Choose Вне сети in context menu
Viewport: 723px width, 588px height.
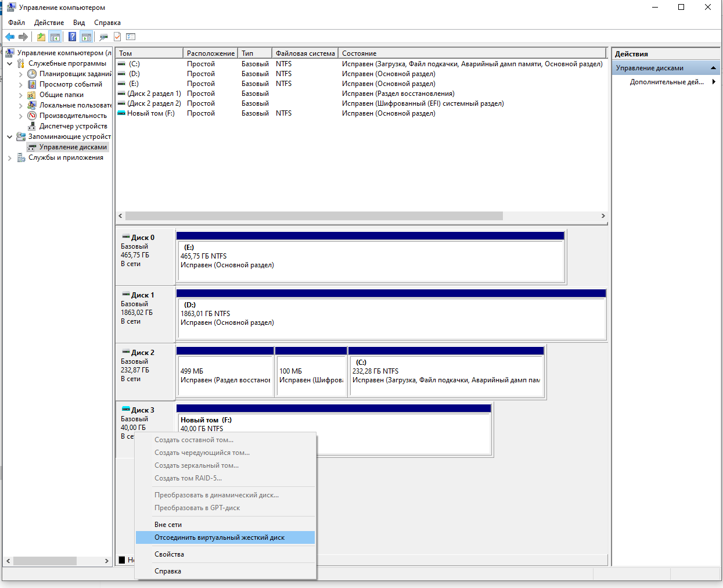tap(225, 525)
